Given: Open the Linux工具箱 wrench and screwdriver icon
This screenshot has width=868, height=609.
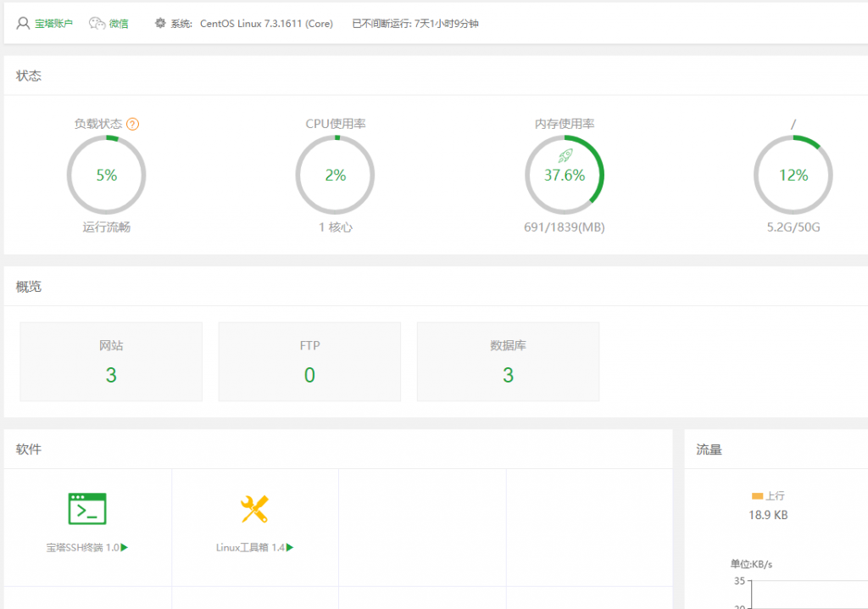Looking at the screenshot, I should coord(252,506).
